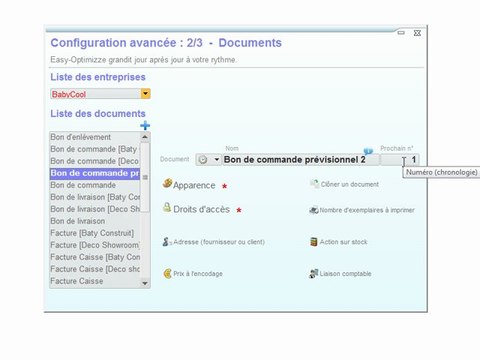Screen dimensions: 480x360
Task: Select Facture [Baty Construit] in the list
Action: coord(95,233)
